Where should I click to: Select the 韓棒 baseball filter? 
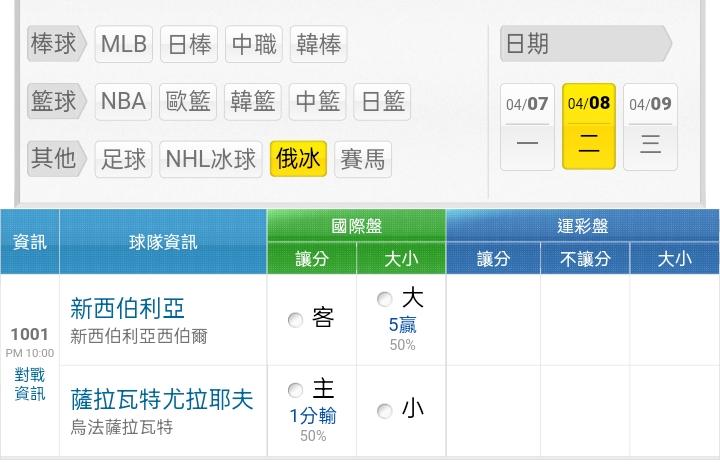coord(319,44)
